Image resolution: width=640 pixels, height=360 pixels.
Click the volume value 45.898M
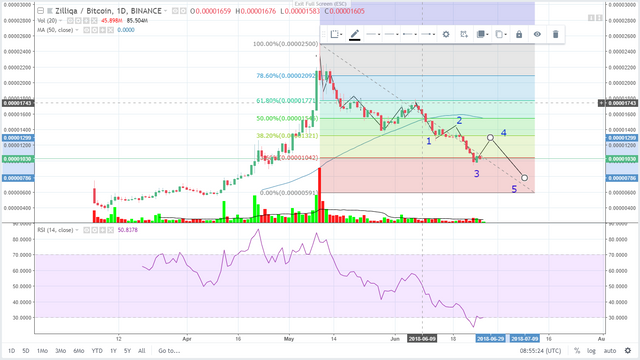point(112,20)
